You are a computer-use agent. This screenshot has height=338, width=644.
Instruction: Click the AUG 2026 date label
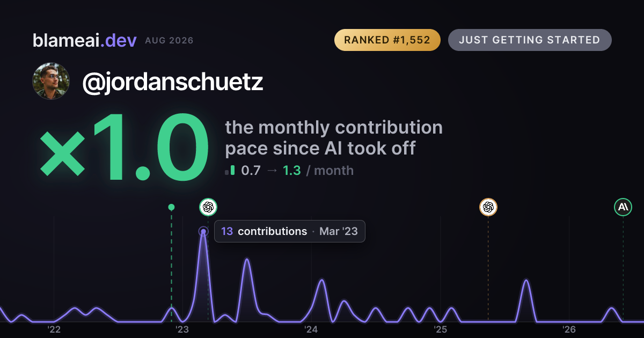169,41
